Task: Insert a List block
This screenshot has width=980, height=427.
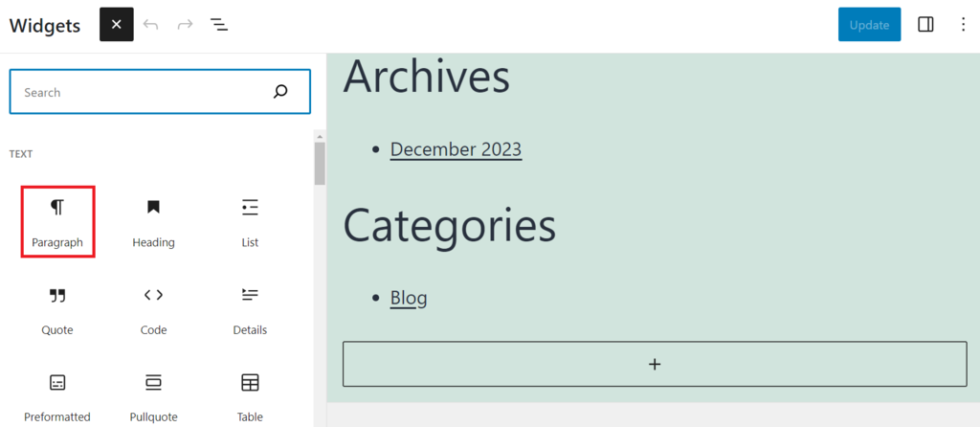Action: click(x=250, y=222)
